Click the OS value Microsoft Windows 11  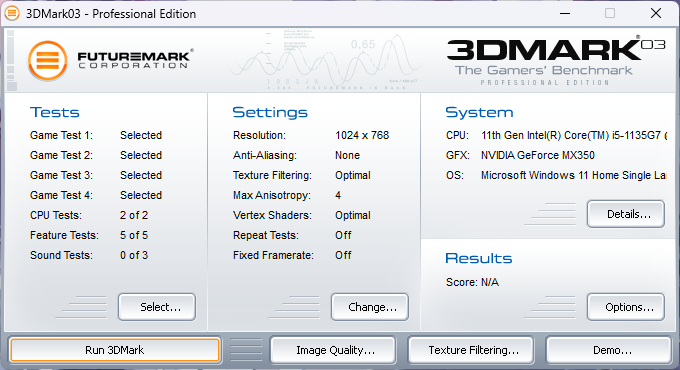[573, 175]
